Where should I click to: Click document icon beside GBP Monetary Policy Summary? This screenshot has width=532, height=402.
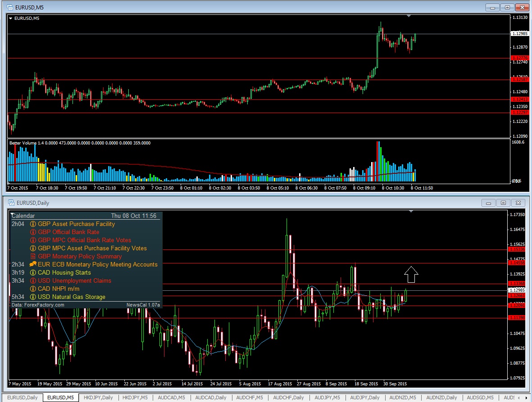click(x=33, y=256)
